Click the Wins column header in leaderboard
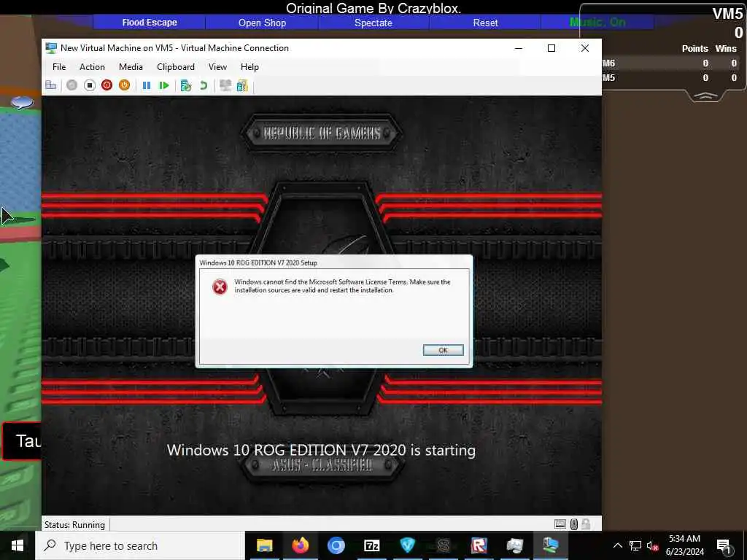This screenshot has width=747, height=560. coord(726,49)
